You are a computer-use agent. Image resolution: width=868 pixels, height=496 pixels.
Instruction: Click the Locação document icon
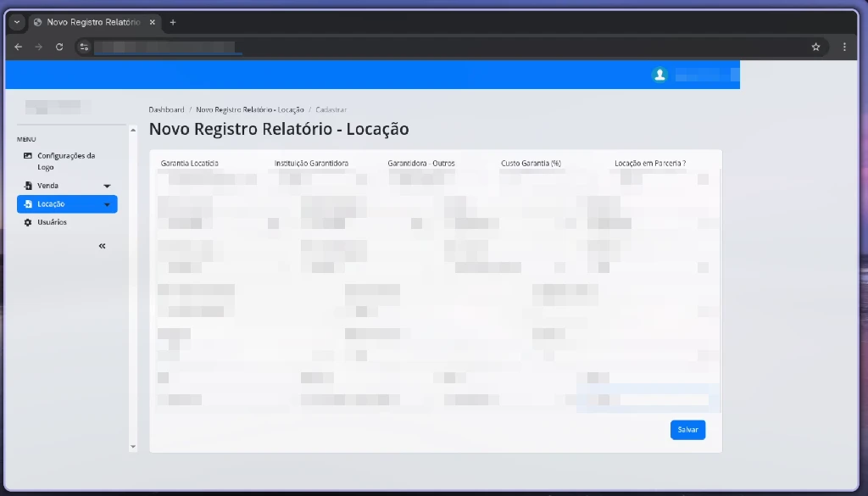[28, 204]
